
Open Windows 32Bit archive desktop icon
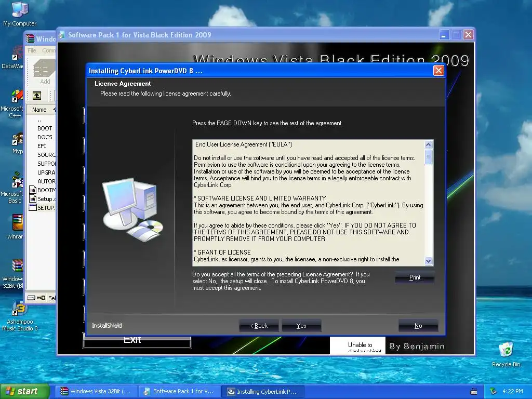pyautogui.click(x=14, y=274)
